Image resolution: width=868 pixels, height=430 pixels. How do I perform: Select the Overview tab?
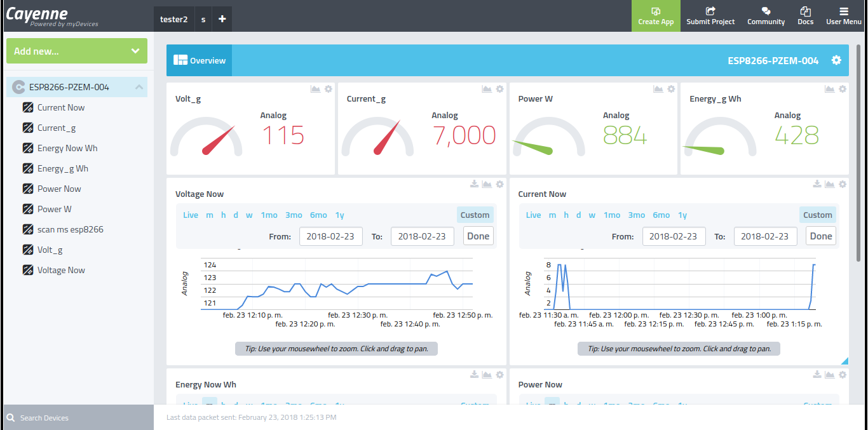point(200,60)
